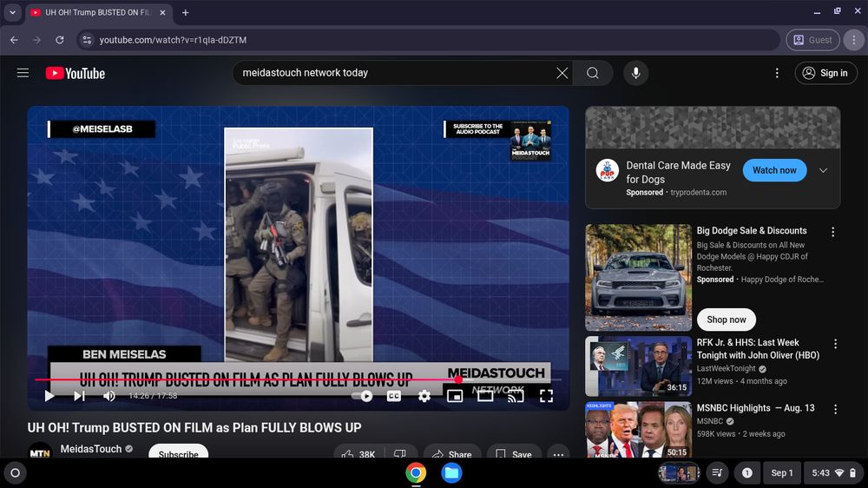Click the MSNBC Highlights Aug. 13 title
This screenshot has height=488, width=868.
click(755, 408)
